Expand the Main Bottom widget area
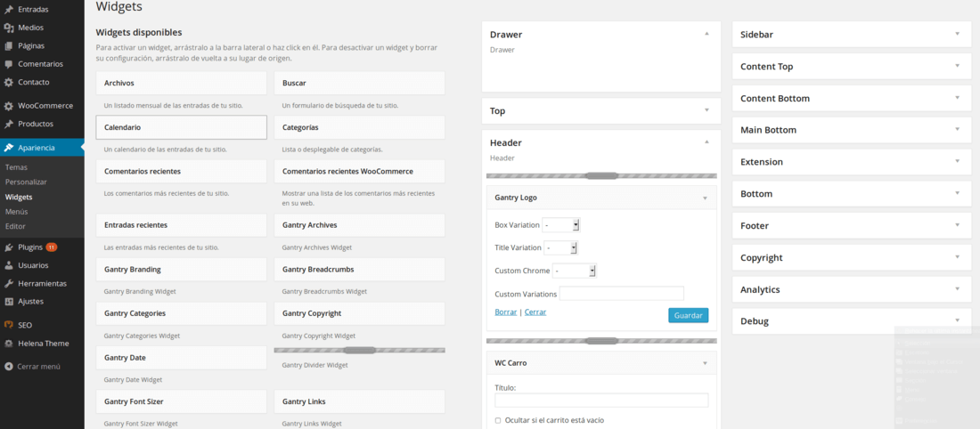980x429 pixels. pos(957,129)
